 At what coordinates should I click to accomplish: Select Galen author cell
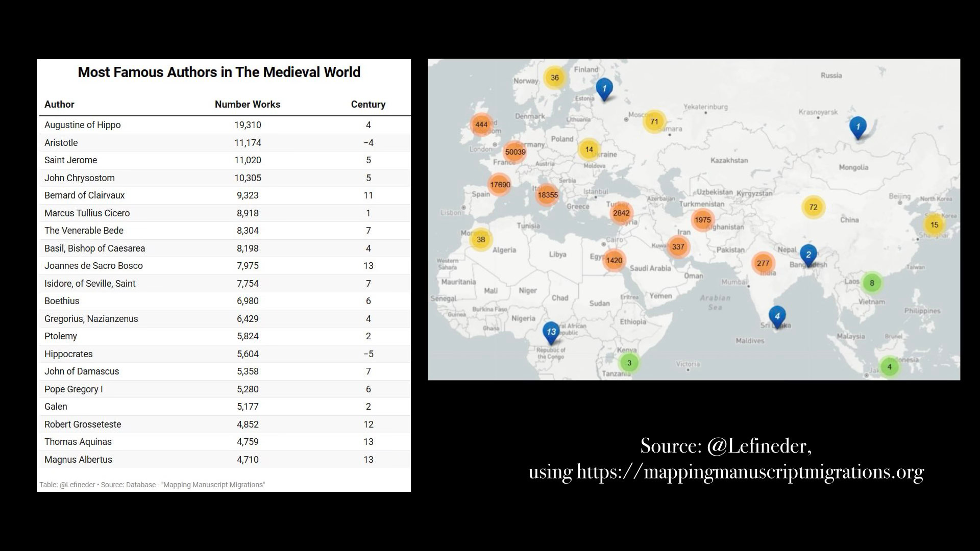pyautogui.click(x=56, y=407)
